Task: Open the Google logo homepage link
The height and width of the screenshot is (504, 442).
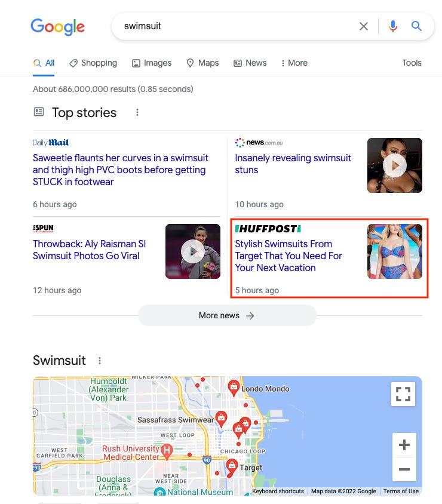Action: (x=57, y=27)
